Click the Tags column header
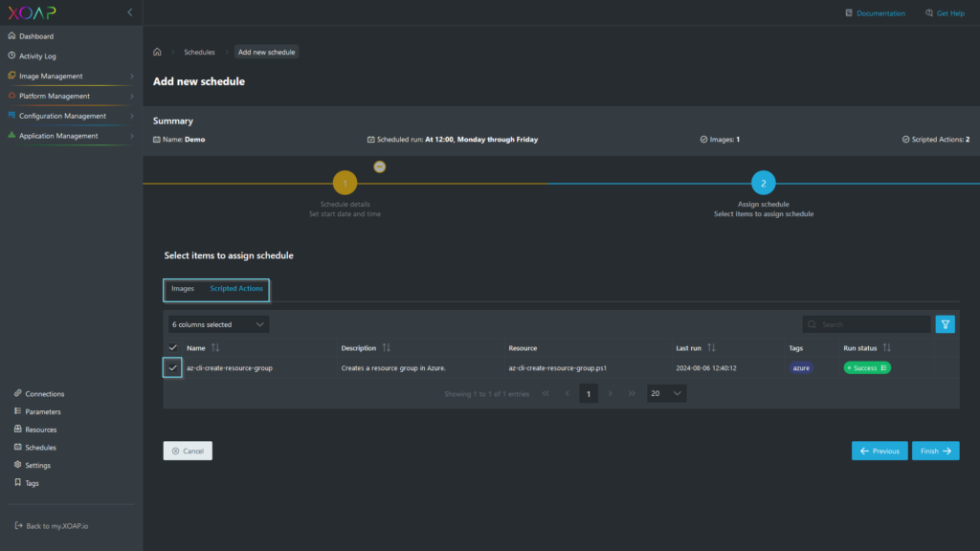 (795, 348)
